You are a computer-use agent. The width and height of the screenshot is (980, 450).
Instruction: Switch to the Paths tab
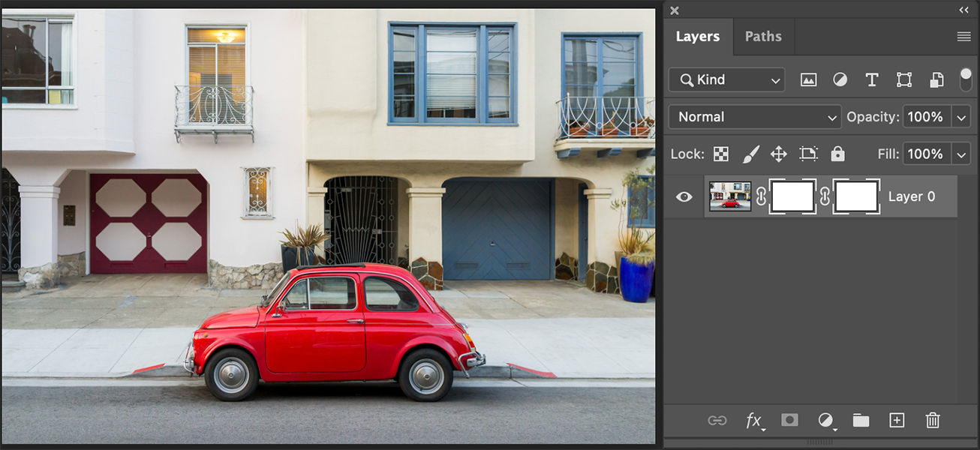[763, 36]
